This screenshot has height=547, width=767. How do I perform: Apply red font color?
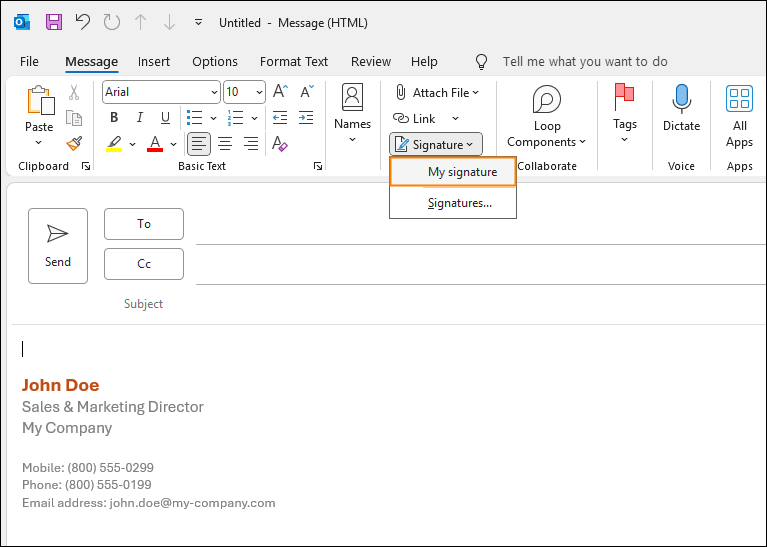point(155,144)
